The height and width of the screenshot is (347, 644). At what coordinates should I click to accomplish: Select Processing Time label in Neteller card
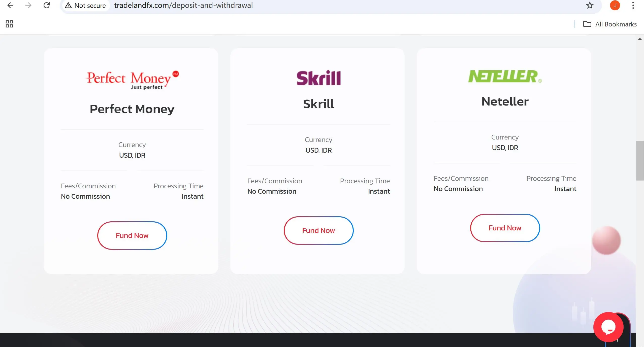pos(551,179)
